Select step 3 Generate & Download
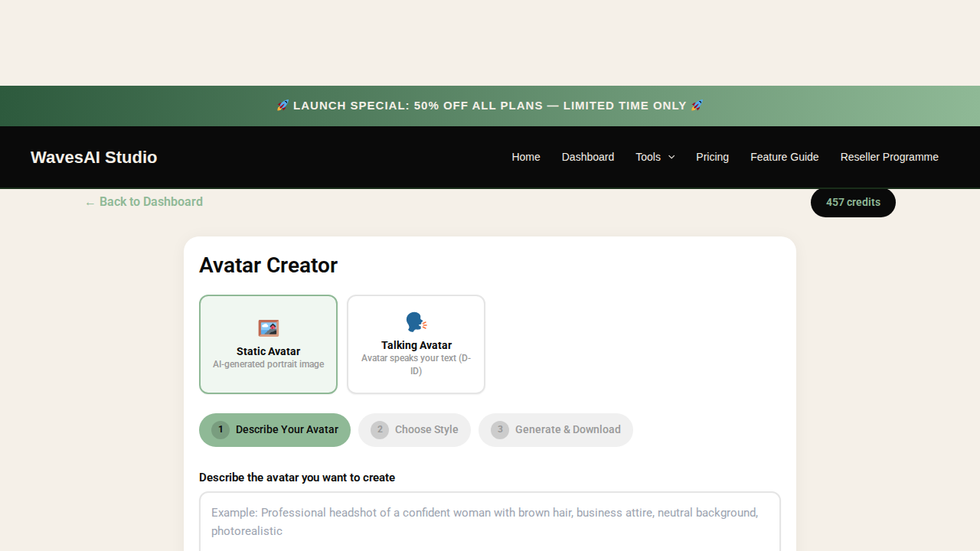 click(556, 430)
